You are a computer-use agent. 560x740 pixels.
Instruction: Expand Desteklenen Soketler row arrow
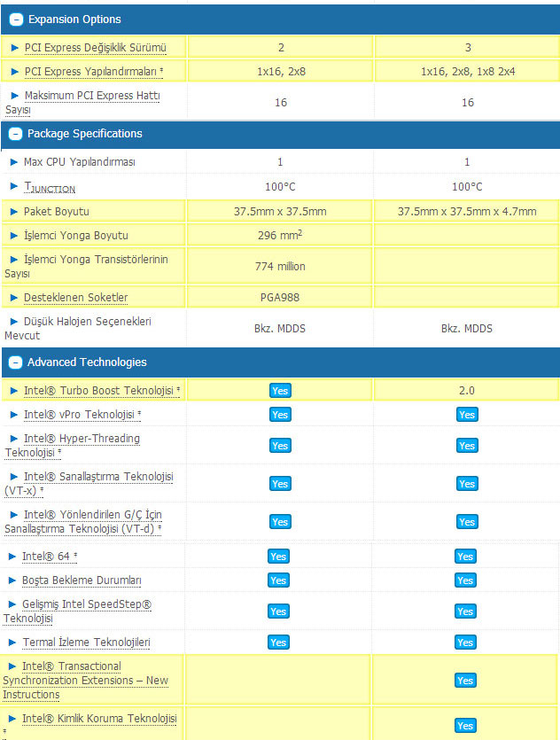click(x=14, y=298)
